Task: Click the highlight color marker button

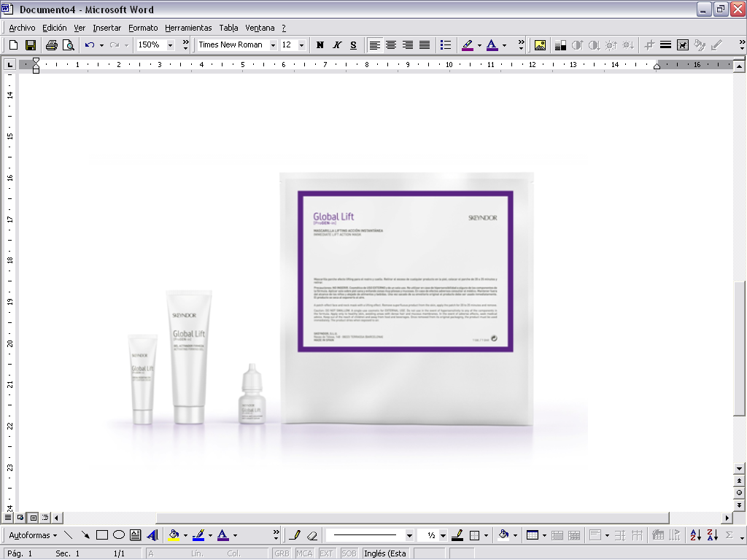Action: click(x=468, y=45)
